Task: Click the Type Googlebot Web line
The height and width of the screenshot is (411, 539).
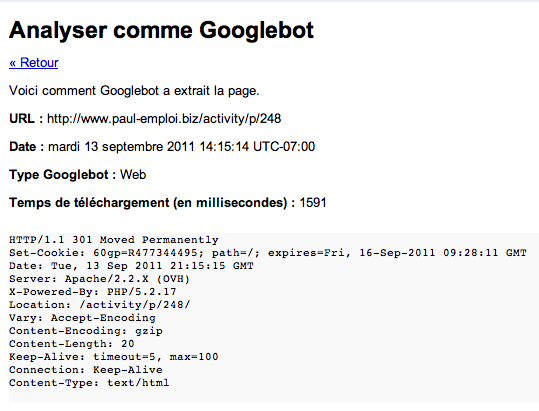Action: (78, 175)
